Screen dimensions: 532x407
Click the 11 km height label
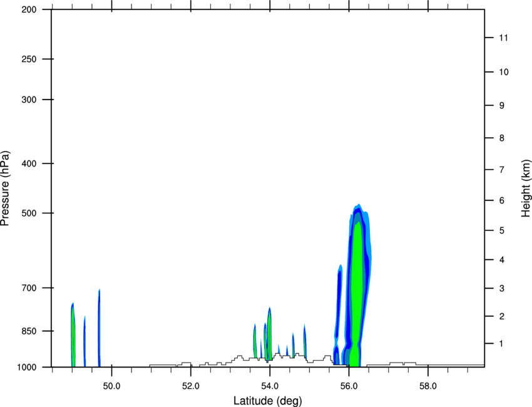pos(503,38)
